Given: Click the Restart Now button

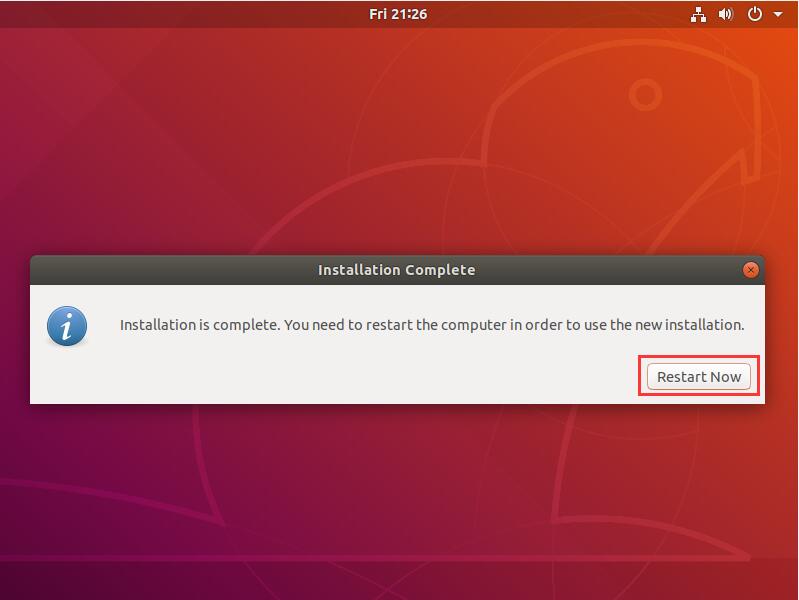Looking at the screenshot, I should click(x=699, y=377).
